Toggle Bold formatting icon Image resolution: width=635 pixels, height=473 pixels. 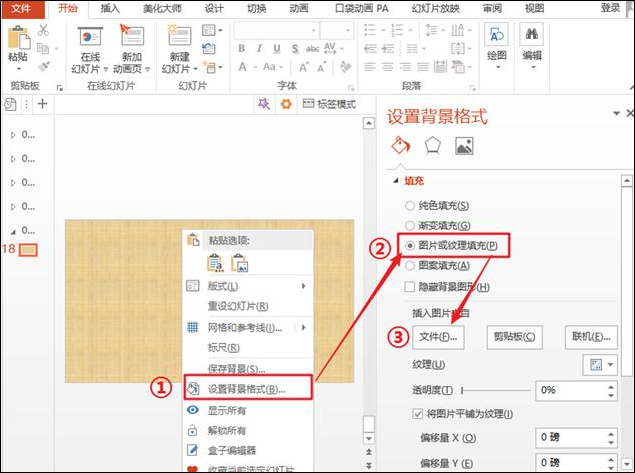[242, 49]
